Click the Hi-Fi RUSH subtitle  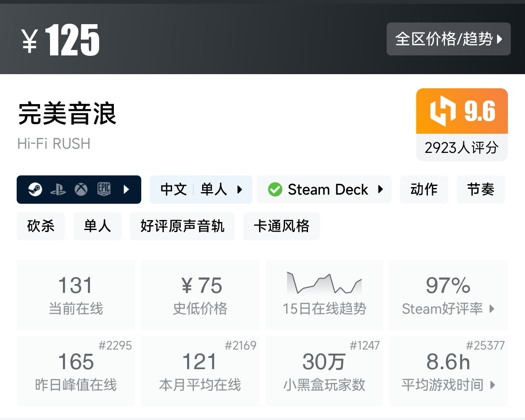54,144
